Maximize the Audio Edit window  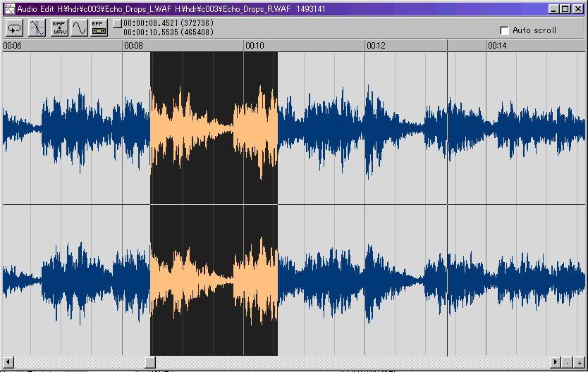click(x=565, y=9)
